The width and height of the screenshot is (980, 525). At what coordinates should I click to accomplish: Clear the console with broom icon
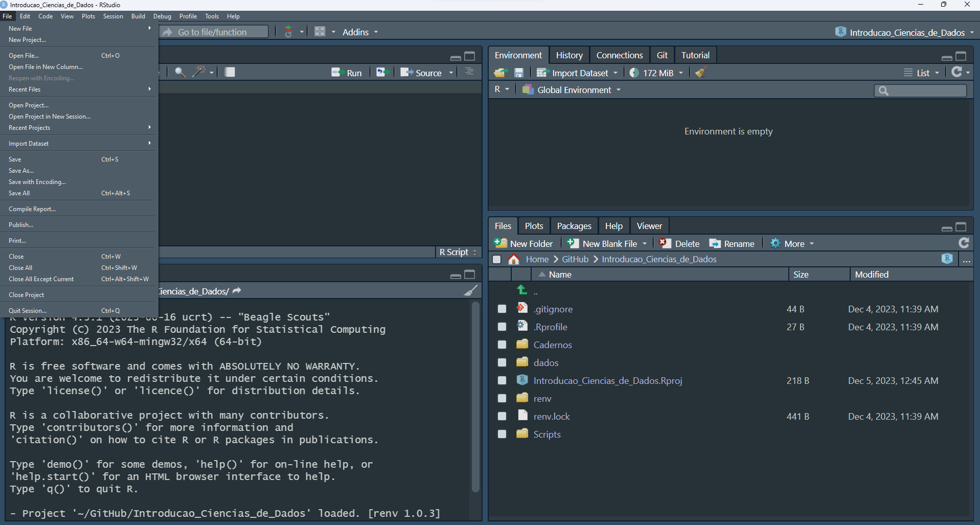(x=471, y=291)
